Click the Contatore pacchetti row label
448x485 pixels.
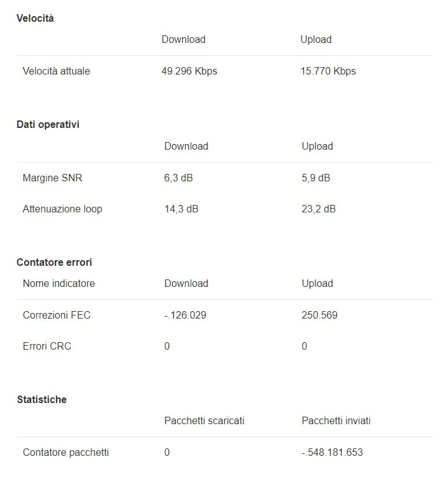[66, 452]
